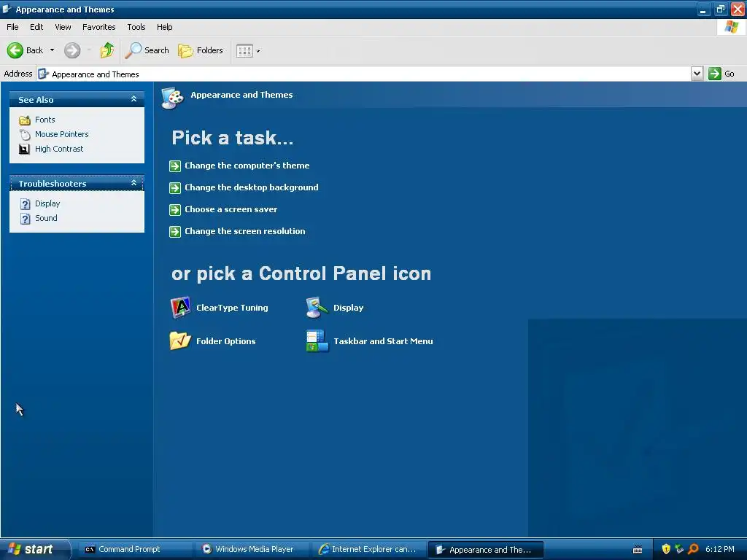Screen dimensions: 747x560
Task: Switch to Internet Explorer taskbar button
Action: [369, 550]
